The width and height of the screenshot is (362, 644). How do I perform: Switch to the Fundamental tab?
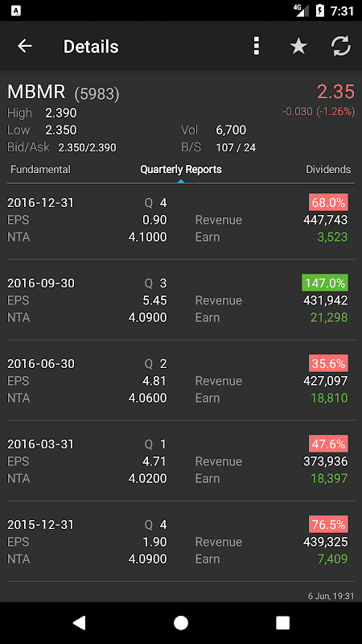[x=41, y=170]
